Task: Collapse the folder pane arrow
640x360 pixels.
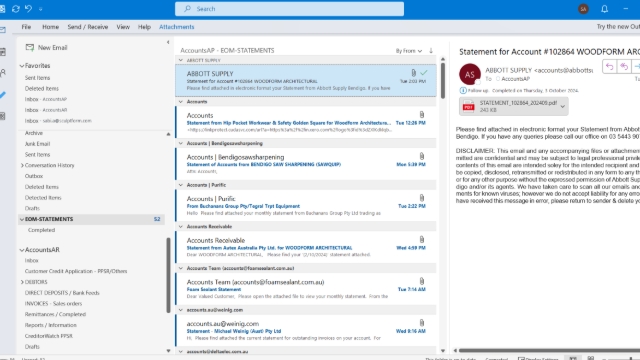Action: [168, 42]
